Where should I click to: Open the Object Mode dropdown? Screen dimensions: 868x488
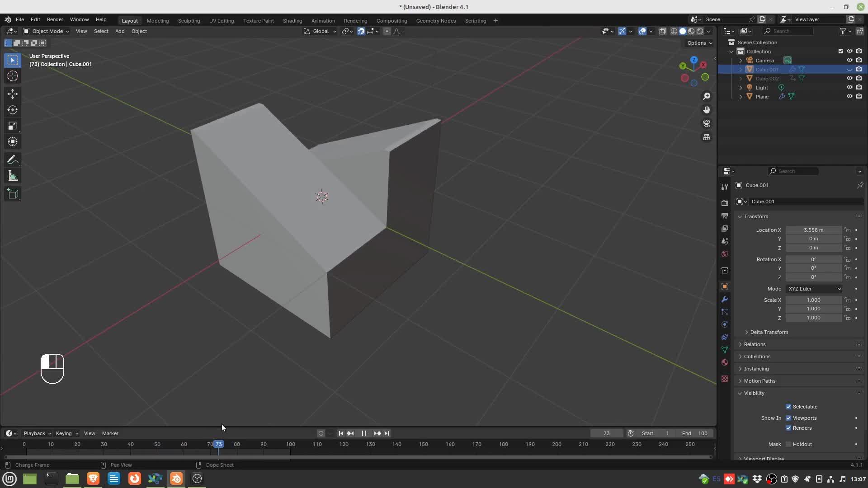pyautogui.click(x=46, y=31)
